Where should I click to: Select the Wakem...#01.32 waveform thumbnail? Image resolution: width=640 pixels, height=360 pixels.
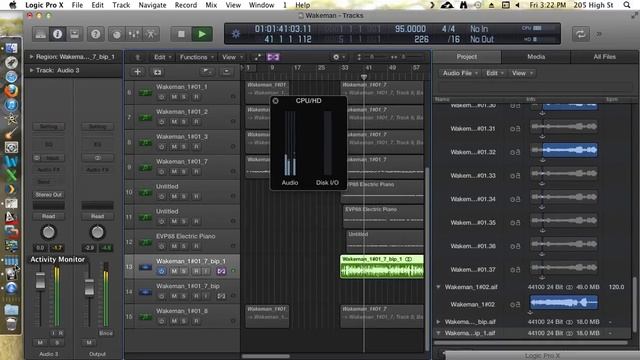tap(564, 150)
